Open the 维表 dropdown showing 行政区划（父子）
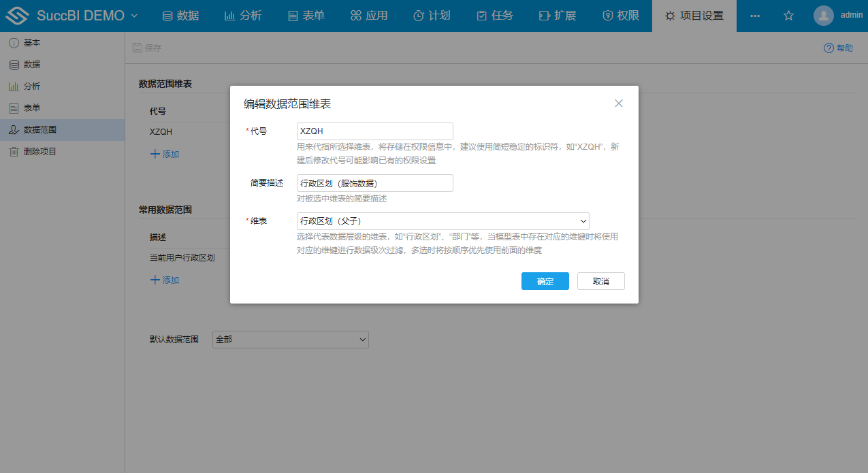This screenshot has height=473, width=868. (443, 221)
